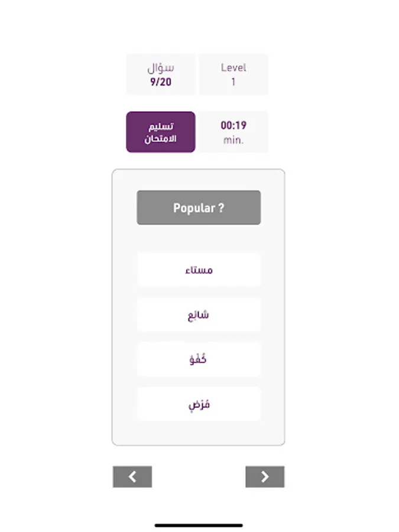Pick the answer كُفْؤ
Screen dimensions: 399x532
199,359
